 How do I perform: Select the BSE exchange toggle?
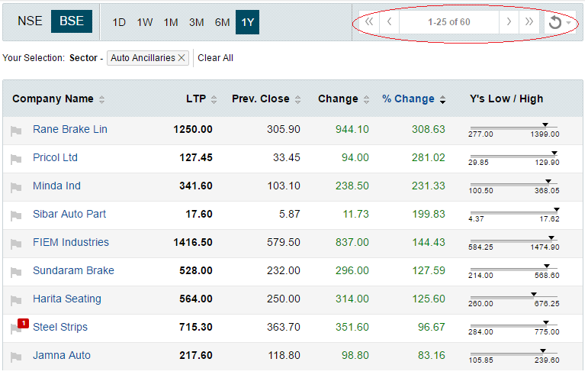72,21
